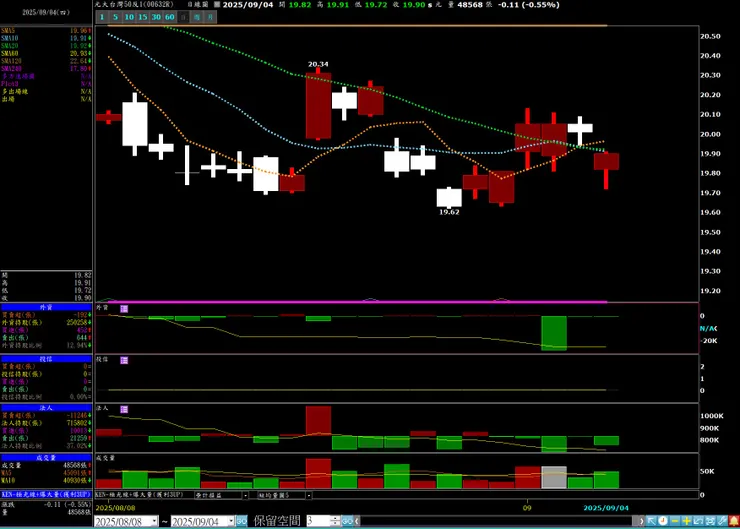
Task: Click the 2025/08/08 axis date label
Action: point(116,508)
